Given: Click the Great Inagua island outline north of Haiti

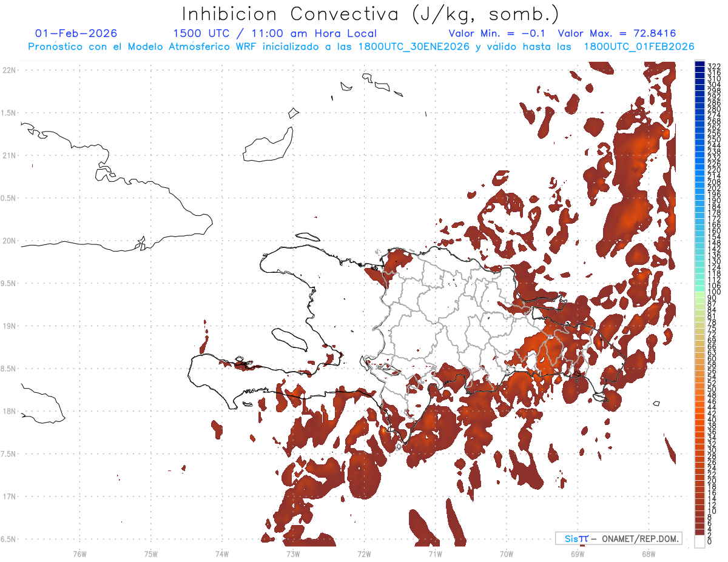Looking at the screenshot, I should 268,144.
